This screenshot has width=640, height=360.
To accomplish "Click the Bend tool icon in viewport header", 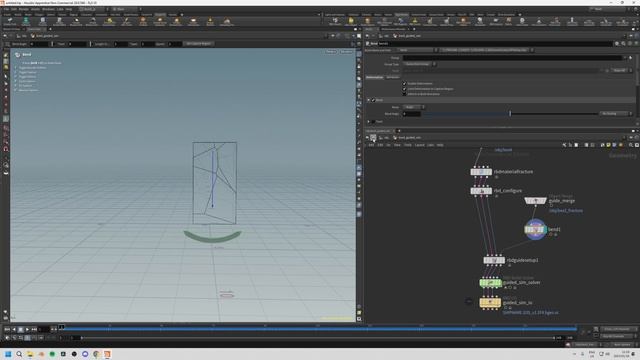I will (18, 54).
